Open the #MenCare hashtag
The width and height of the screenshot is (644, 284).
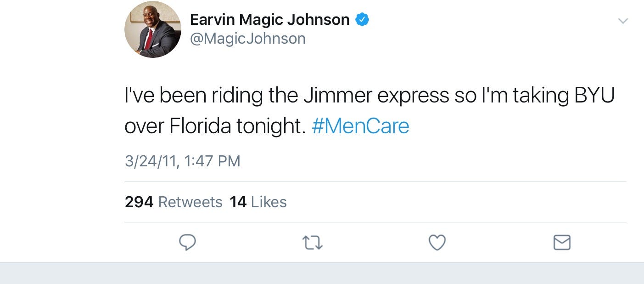(x=360, y=126)
